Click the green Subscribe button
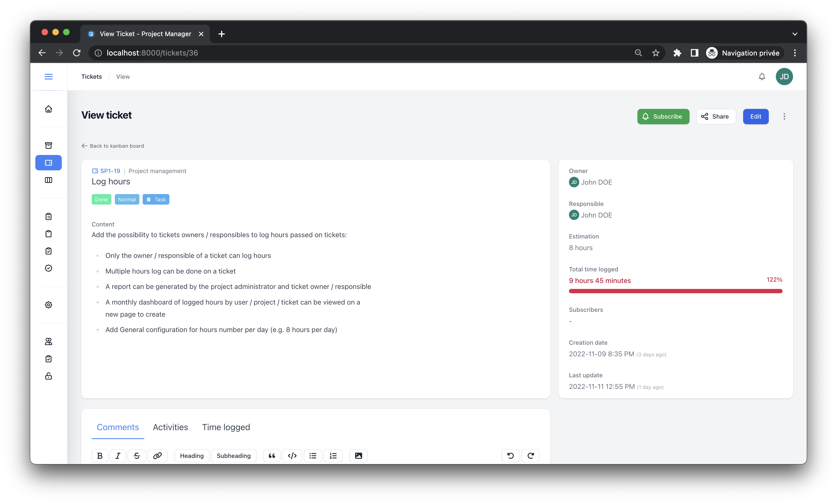The image size is (837, 504). [x=663, y=116]
